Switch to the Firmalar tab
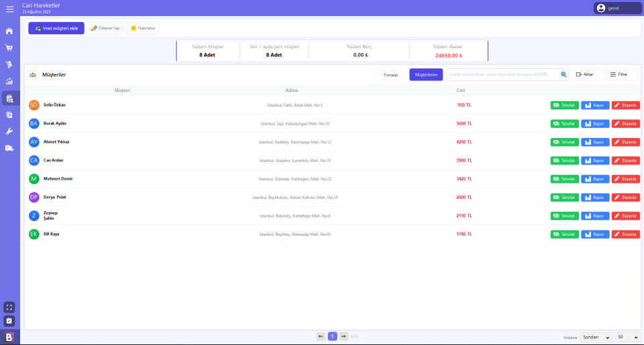644x345 pixels. pos(391,74)
